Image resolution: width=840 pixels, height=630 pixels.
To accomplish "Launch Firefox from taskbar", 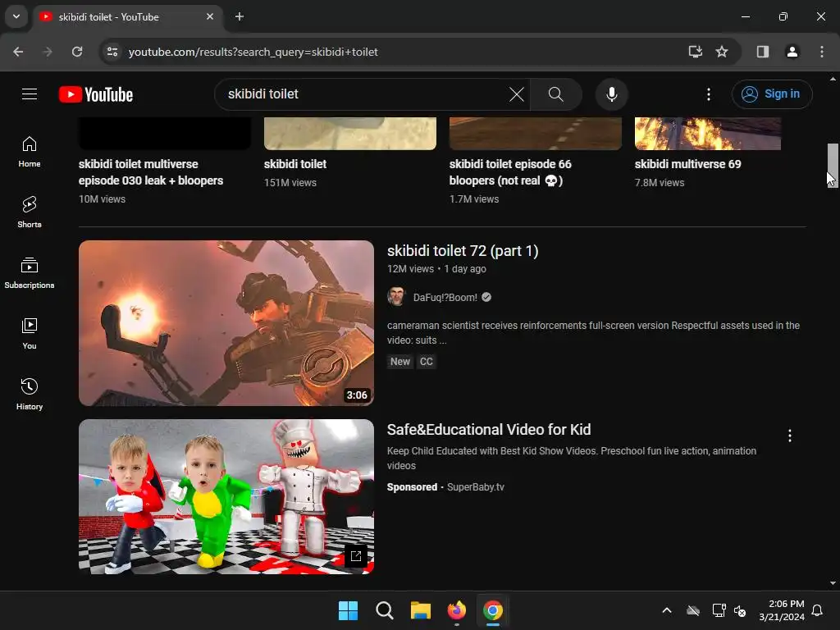I will point(456,610).
